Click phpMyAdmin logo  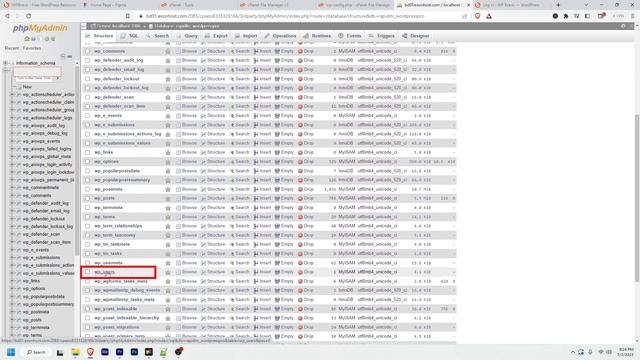[x=40, y=28]
